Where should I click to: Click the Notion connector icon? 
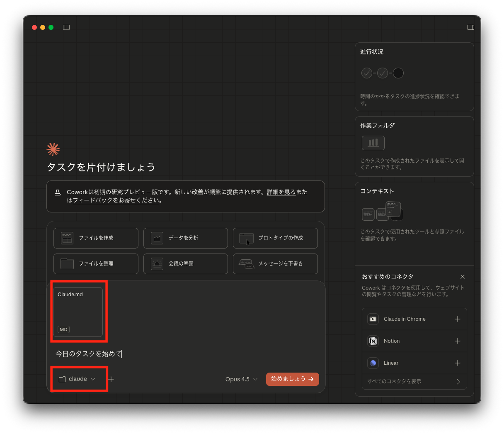click(373, 341)
